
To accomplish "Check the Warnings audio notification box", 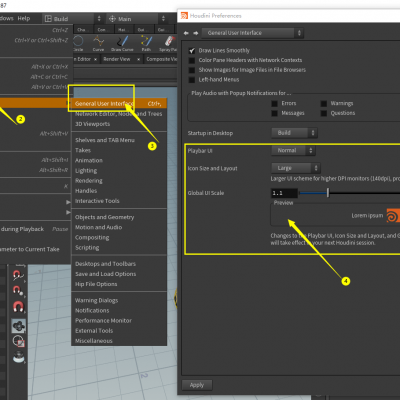I will (324, 104).
